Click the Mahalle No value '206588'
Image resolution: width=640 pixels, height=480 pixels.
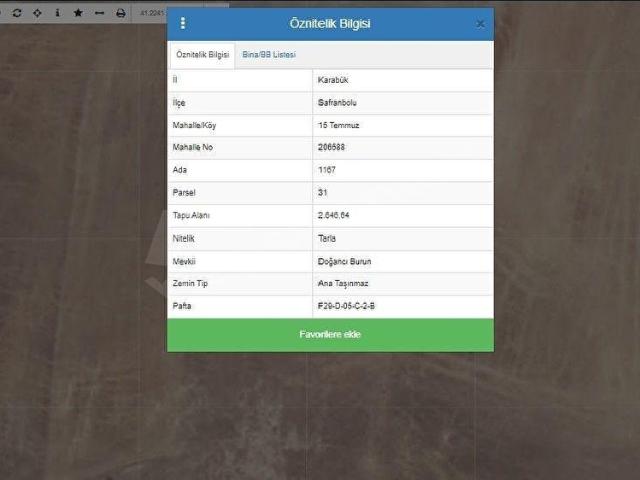click(x=331, y=147)
